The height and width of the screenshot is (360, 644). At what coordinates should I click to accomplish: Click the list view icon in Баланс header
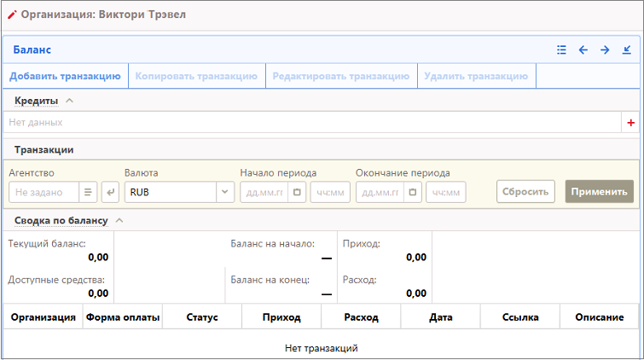pyautogui.click(x=561, y=50)
